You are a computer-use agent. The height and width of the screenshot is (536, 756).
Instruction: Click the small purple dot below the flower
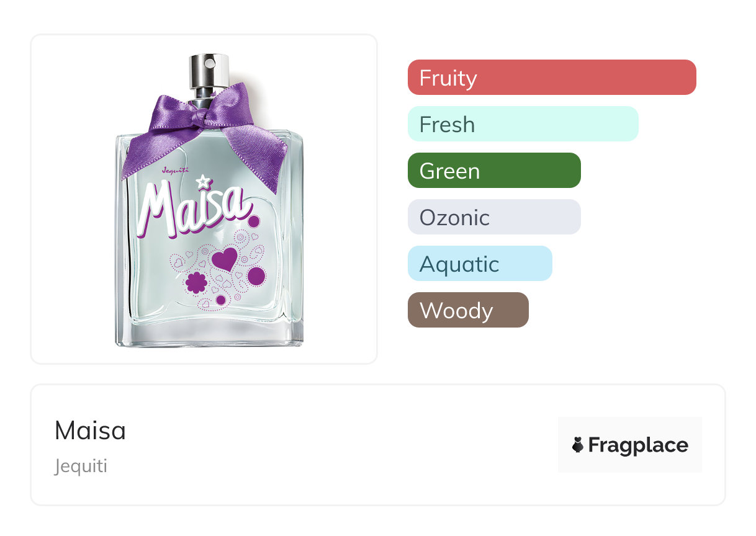(x=220, y=300)
